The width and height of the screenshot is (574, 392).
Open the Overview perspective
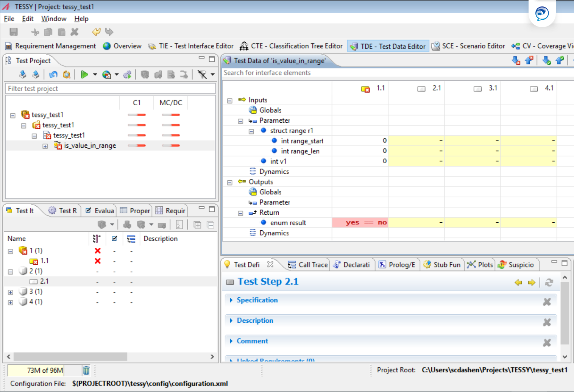pyautogui.click(x=122, y=46)
